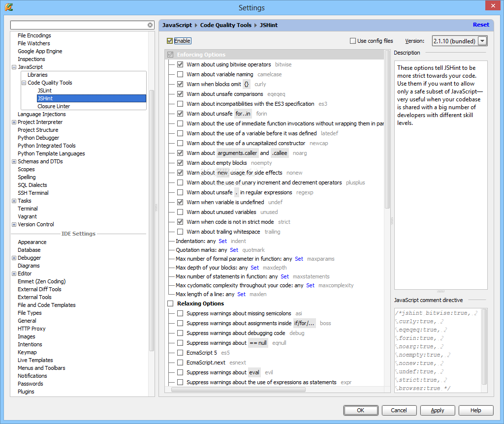Image resolution: width=504 pixels, height=424 pixels.
Task: Toggle Warn about empty blocks noempty
Action: click(x=180, y=163)
